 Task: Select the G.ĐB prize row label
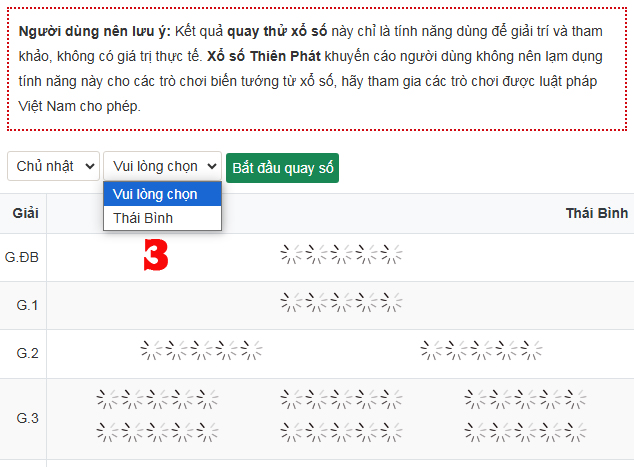[23, 257]
